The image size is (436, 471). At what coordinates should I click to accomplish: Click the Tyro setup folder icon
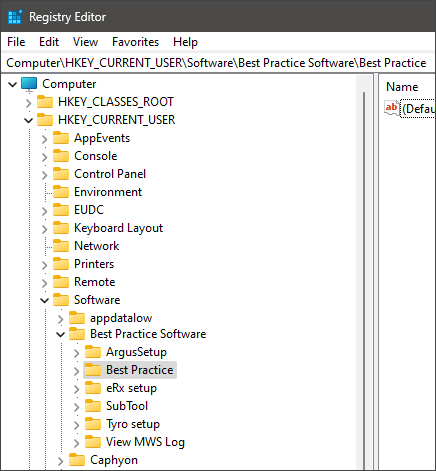(93, 424)
